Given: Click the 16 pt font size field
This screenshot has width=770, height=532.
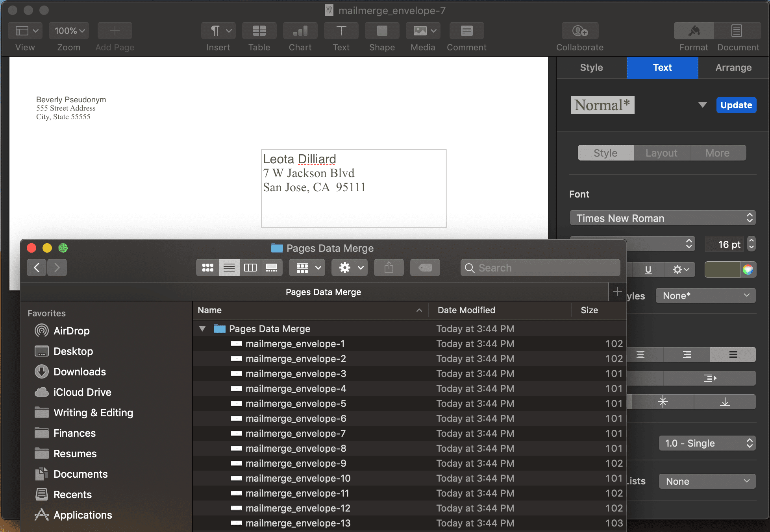Looking at the screenshot, I should click(724, 244).
